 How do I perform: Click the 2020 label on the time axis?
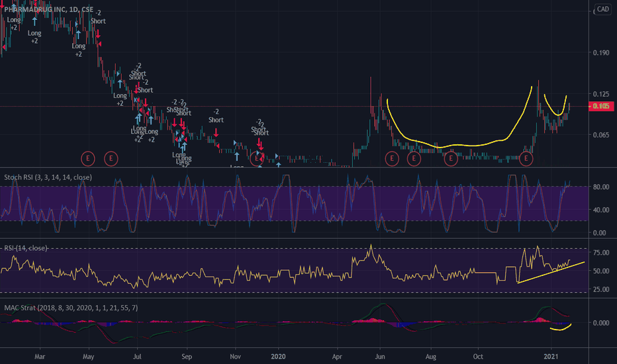tap(278, 357)
